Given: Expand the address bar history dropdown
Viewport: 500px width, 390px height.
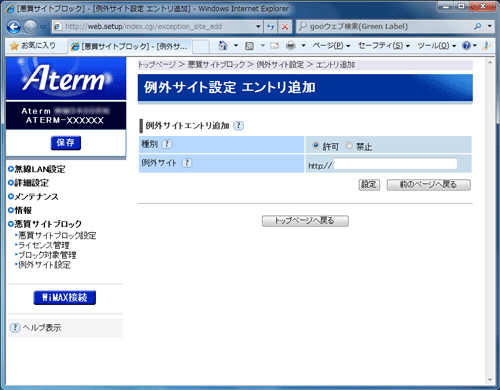Looking at the screenshot, I should [258, 26].
